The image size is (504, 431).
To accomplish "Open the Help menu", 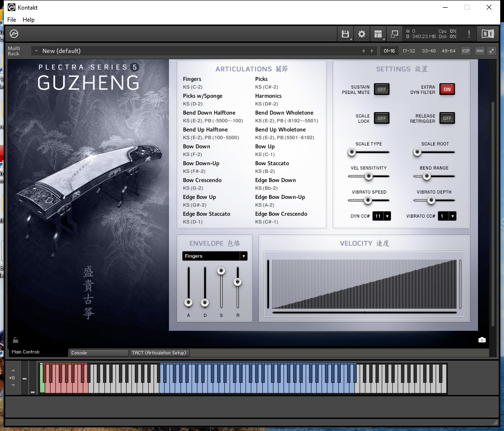I will (28, 20).
